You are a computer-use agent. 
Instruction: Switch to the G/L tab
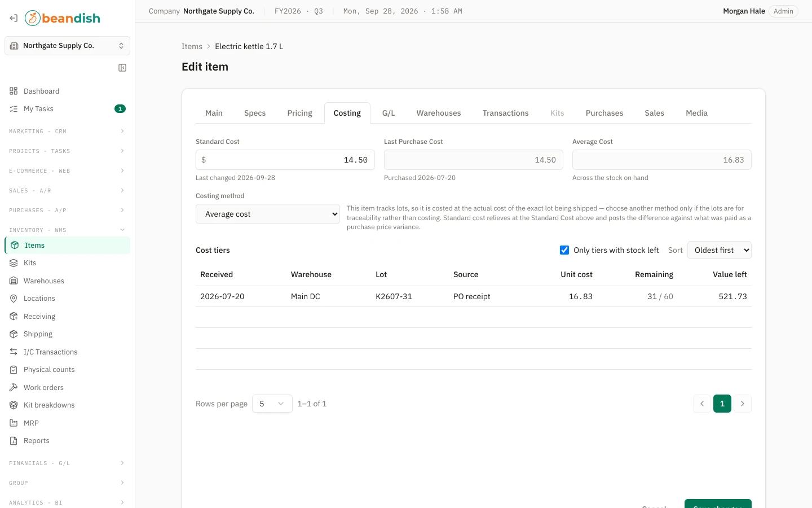pyautogui.click(x=389, y=113)
